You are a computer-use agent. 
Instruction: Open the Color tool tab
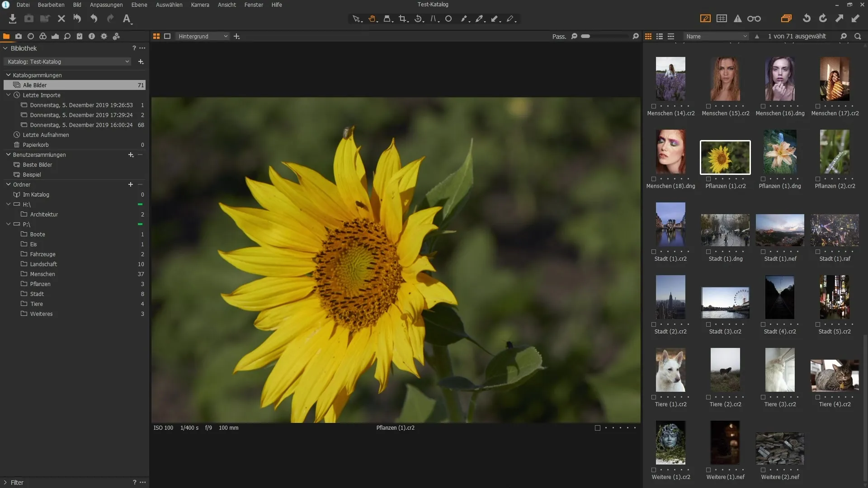click(x=43, y=36)
